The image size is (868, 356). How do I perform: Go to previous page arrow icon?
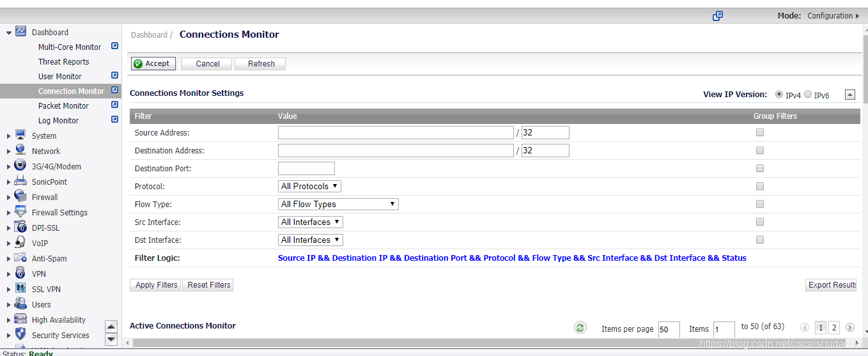[805, 327]
